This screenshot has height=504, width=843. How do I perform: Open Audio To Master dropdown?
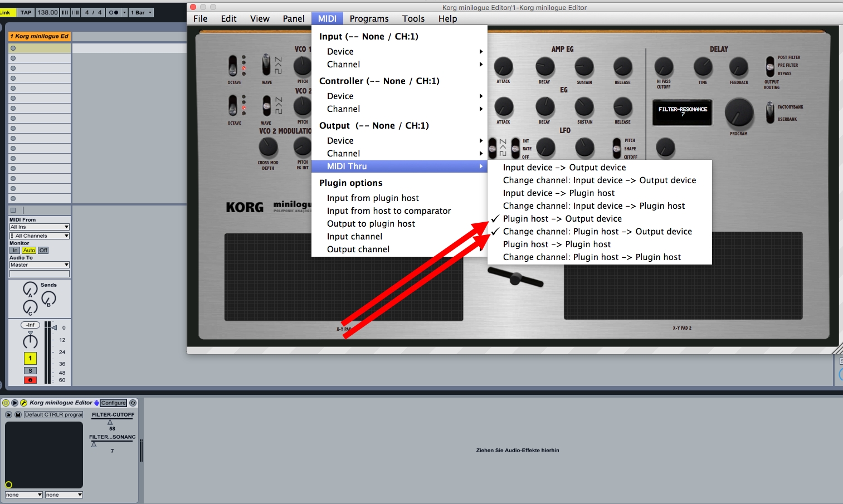(x=40, y=265)
